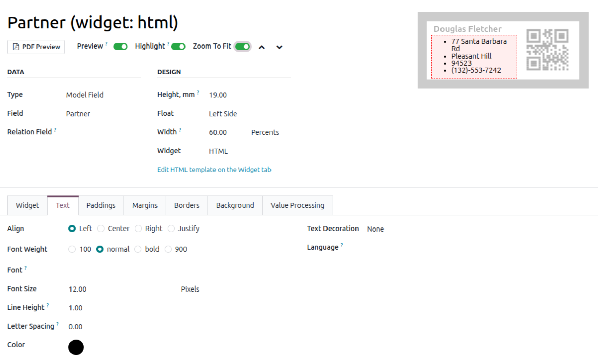Open the Float Left Side dropdown
The image size is (598, 364).
(x=223, y=114)
